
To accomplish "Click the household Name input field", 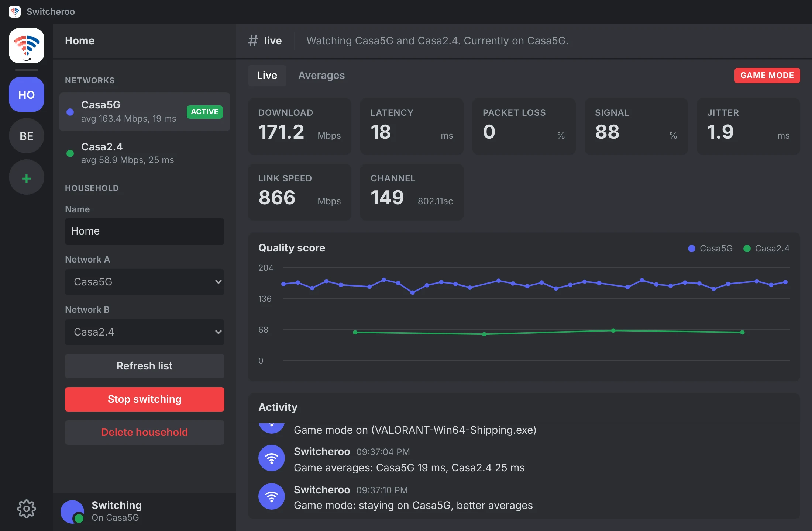I will click(145, 232).
